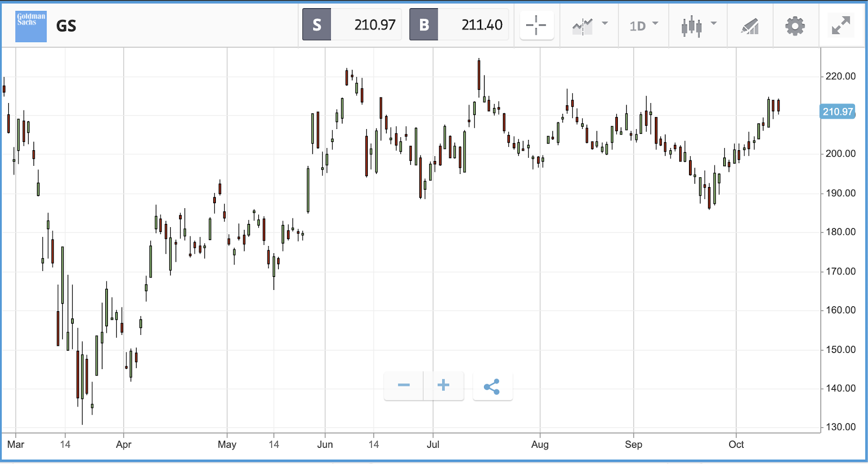
Task: Share the chart
Action: (492, 386)
